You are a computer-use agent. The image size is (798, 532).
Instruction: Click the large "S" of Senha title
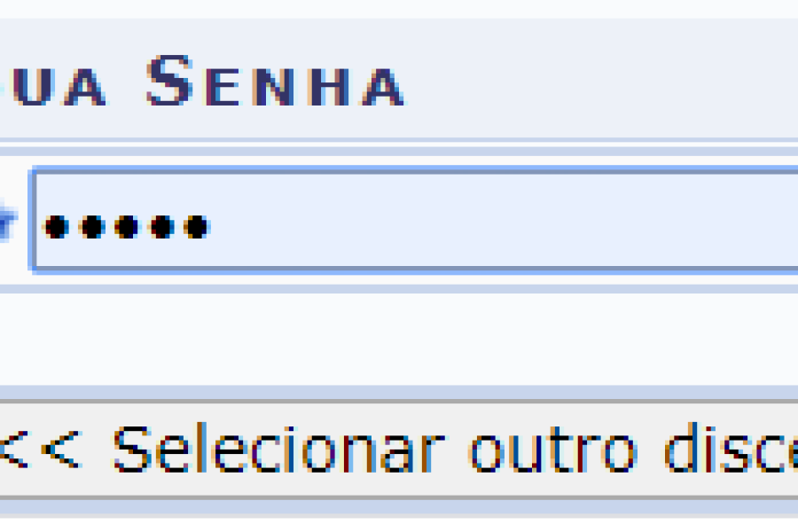(x=170, y=80)
